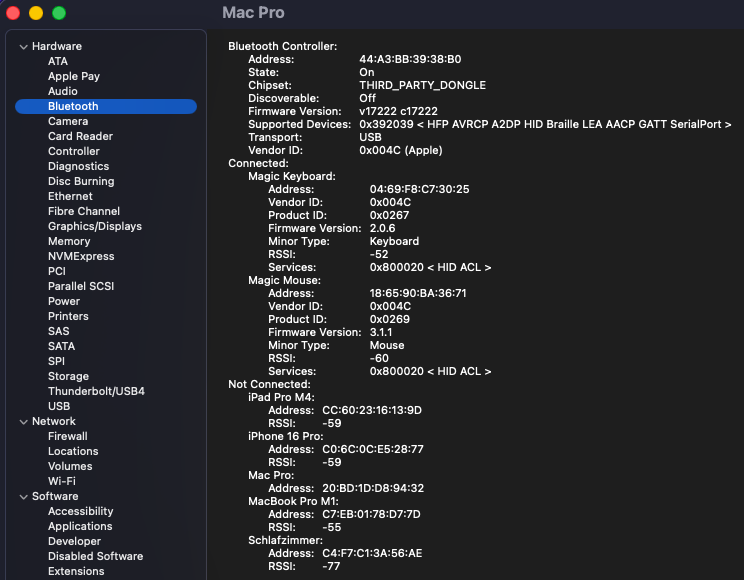The height and width of the screenshot is (580, 744).
Task: Select Applications under Software
Action: tap(80, 526)
